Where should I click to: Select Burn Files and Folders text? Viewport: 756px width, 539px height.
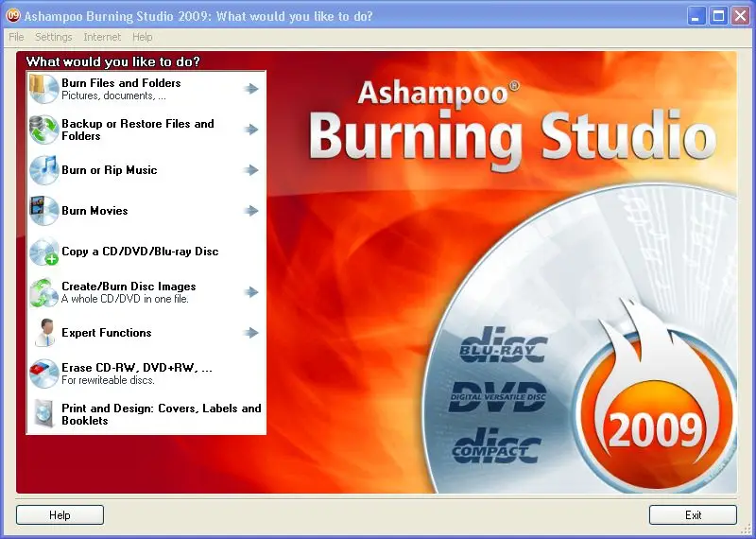121,83
